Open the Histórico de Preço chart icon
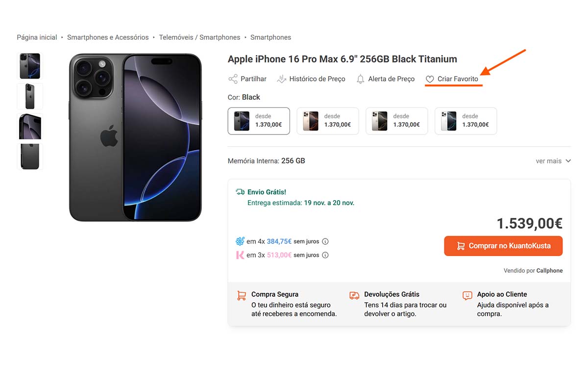Image resolution: width=588 pixels, height=368 pixels. point(281,79)
